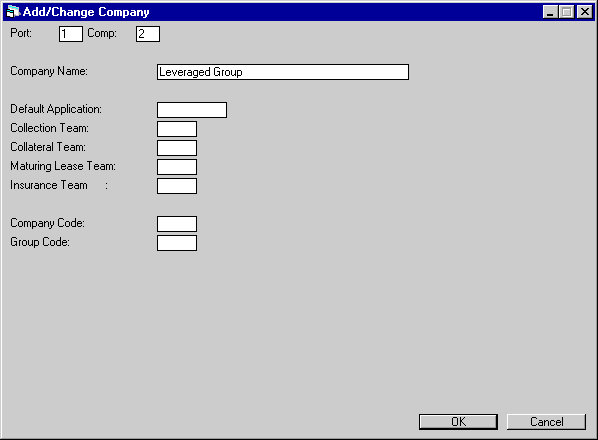This screenshot has height=440, width=598.
Task: Click the Cancel button
Action: (x=546, y=422)
